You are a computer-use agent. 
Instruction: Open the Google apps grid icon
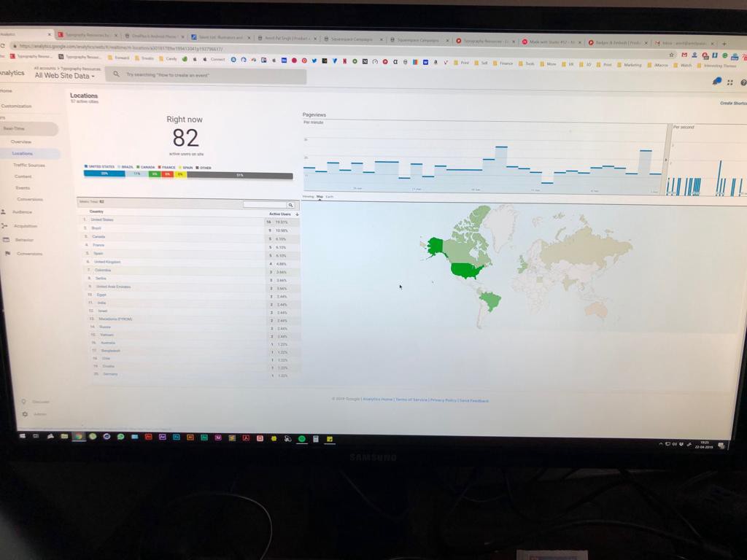coord(729,82)
